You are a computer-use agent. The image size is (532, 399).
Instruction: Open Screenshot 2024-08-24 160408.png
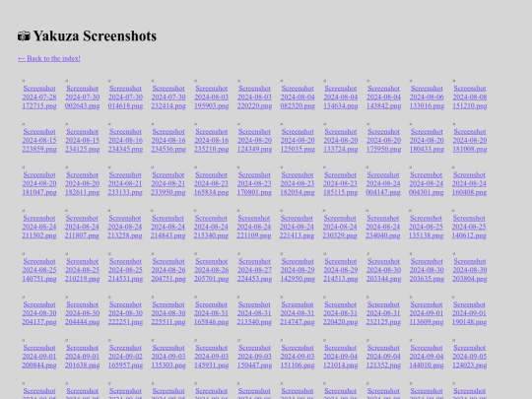pyautogui.click(x=470, y=183)
